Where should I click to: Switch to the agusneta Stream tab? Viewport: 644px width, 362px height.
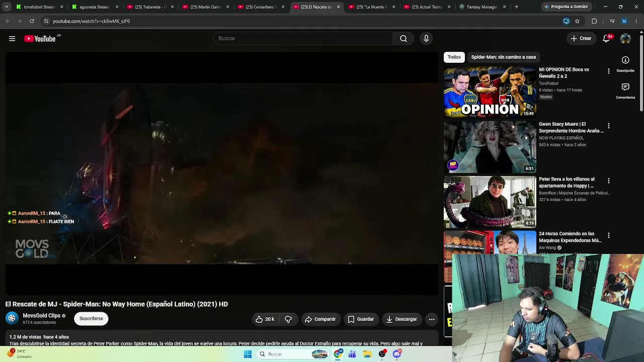96,7
